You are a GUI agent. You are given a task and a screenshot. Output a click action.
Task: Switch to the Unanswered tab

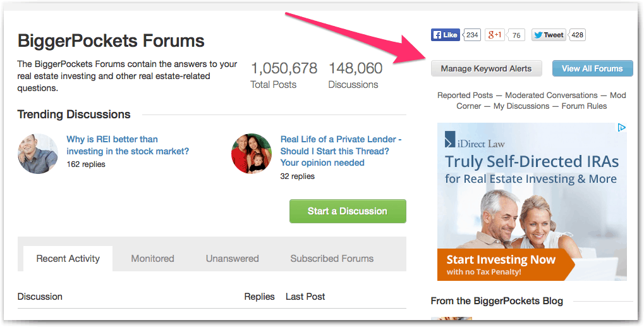click(x=232, y=259)
